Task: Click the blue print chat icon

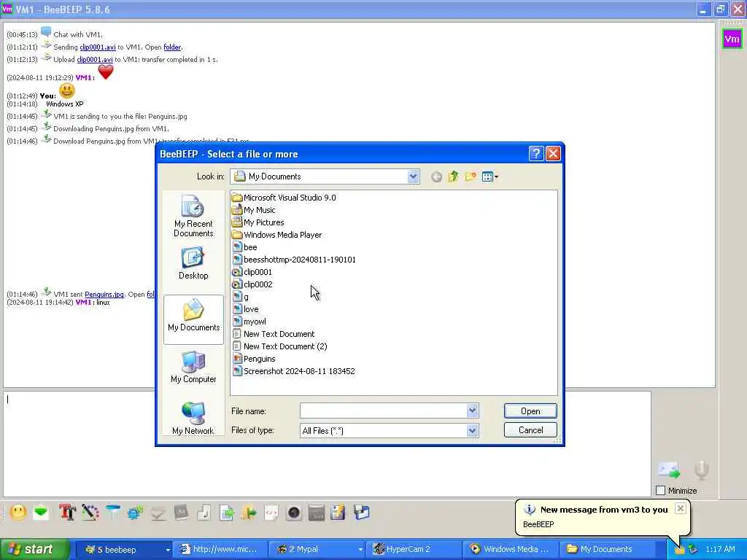Action: (x=362, y=513)
